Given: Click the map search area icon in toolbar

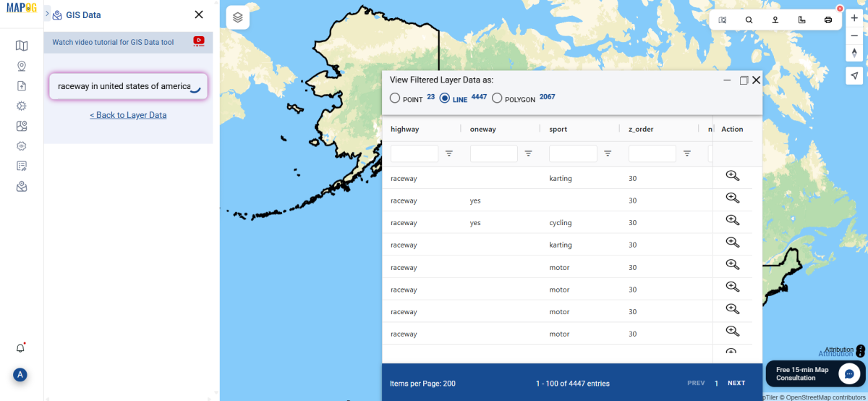Looking at the screenshot, I should click(723, 20).
